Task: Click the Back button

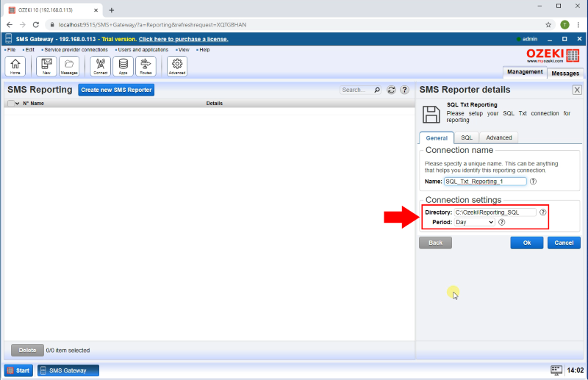Action: pyautogui.click(x=435, y=243)
